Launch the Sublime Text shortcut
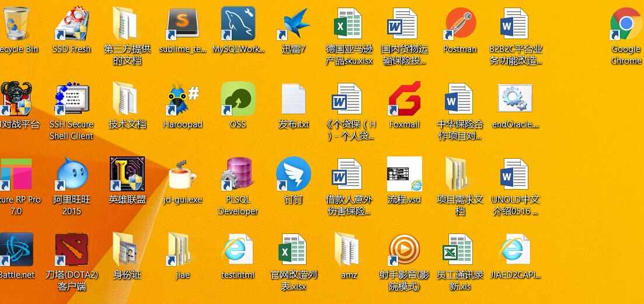Image resolution: width=644 pixels, height=304 pixels. click(183, 24)
